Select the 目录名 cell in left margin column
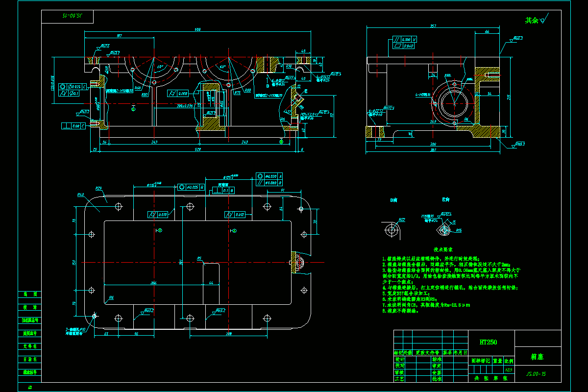 coord(30,359)
